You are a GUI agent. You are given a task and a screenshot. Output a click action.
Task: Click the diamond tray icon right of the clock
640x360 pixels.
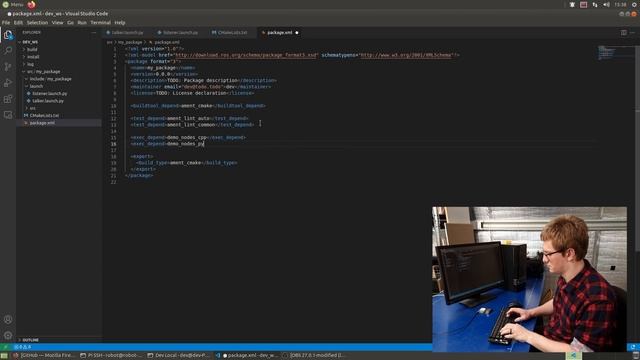pos(635,4)
